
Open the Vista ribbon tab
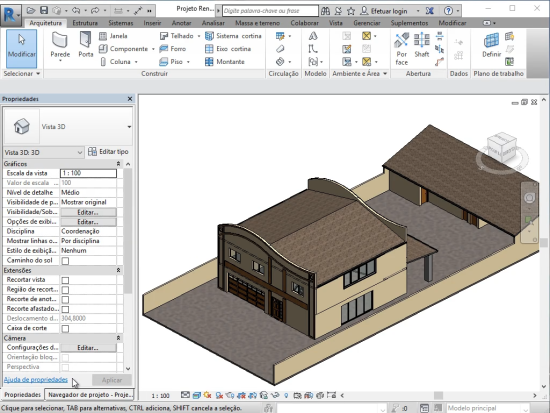[x=336, y=23]
